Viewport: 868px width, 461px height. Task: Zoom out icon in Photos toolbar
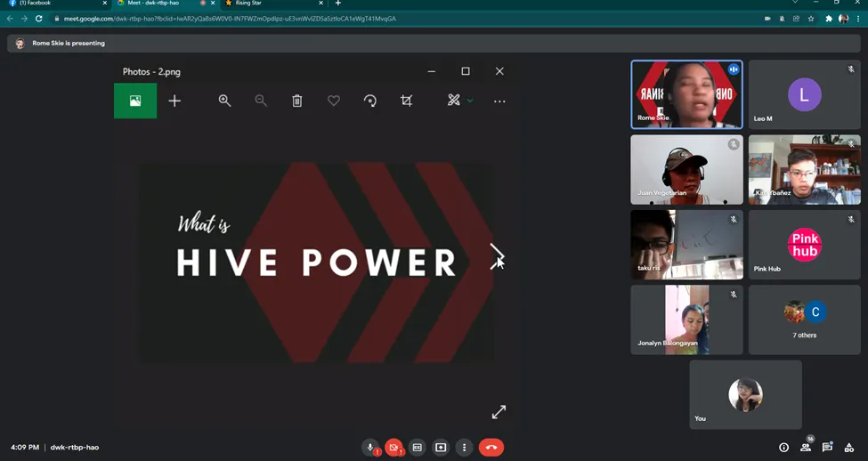(x=261, y=101)
